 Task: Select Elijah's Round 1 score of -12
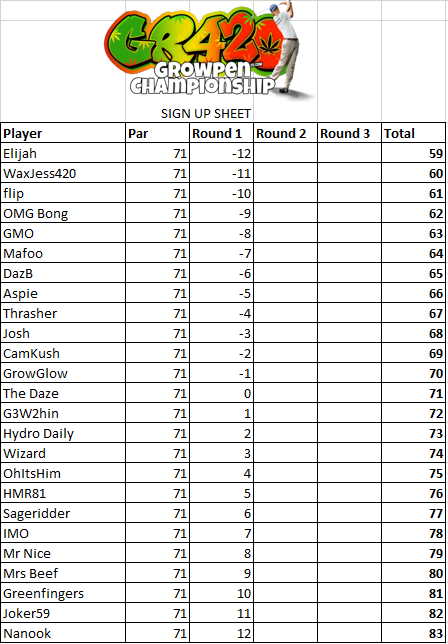point(221,153)
